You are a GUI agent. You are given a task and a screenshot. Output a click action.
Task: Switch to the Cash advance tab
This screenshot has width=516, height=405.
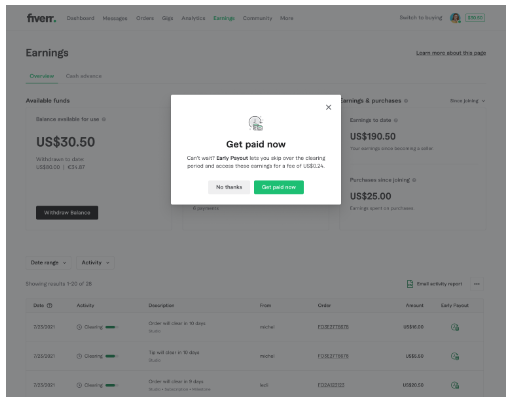84,76
